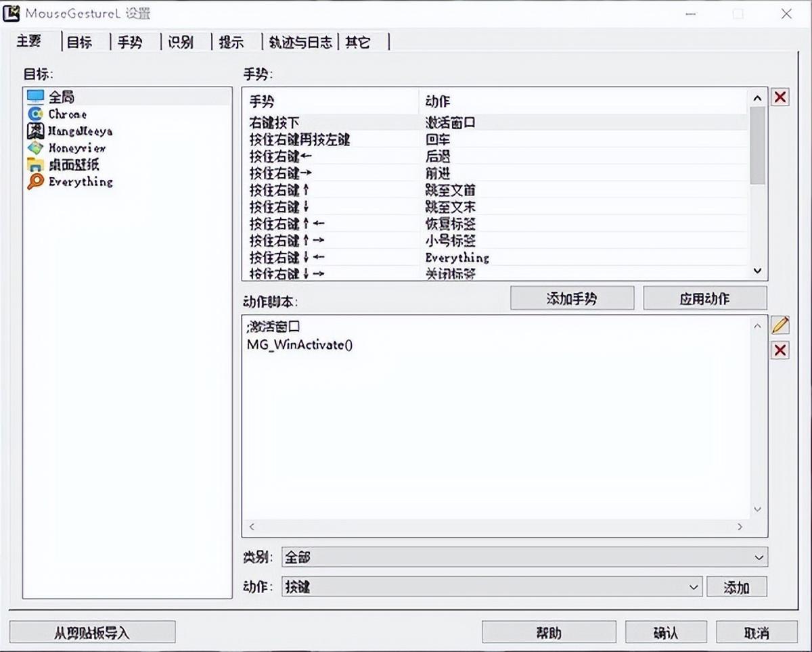Image resolution: width=812 pixels, height=652 pixels.
Task: Click the 激活窗口 action cell
Action: pos(450,123)
